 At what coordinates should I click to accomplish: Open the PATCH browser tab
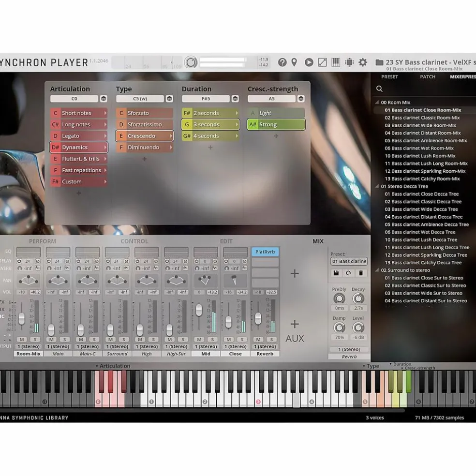click(428, 77)
